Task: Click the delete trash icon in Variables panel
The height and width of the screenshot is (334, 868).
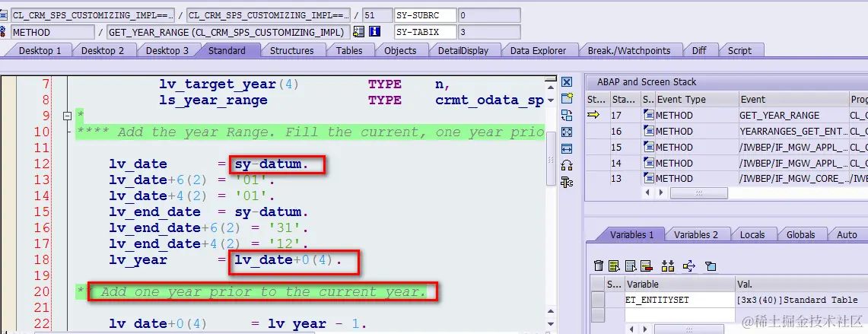Action: pyautogui.click(x=599, y=266)
